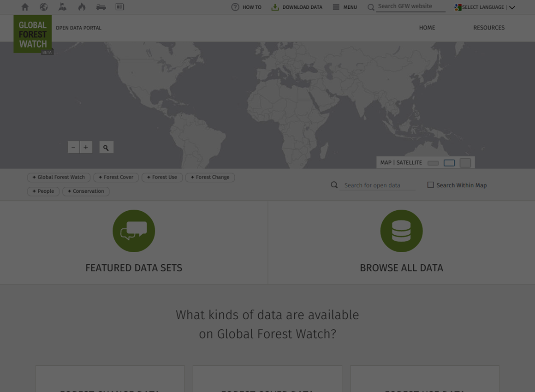Go to the GFW home icon
Image resolution: width=535 pixels, height=392 pixels.
click(x=25, y=7)
